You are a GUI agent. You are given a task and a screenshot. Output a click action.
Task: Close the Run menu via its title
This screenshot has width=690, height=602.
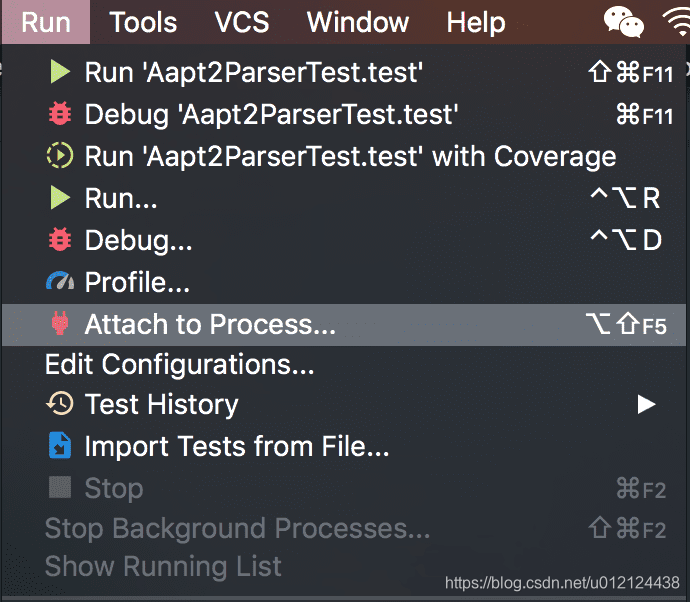45,22
